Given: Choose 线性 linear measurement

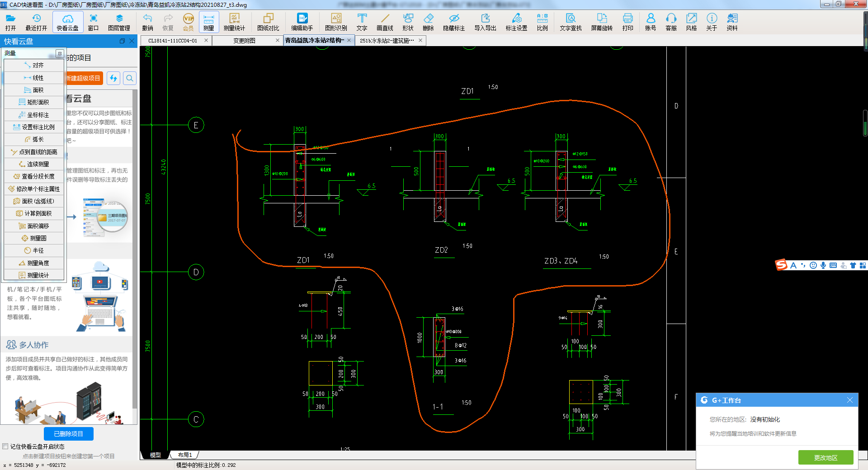Looking at the screenshot, I should pos(34,78).
